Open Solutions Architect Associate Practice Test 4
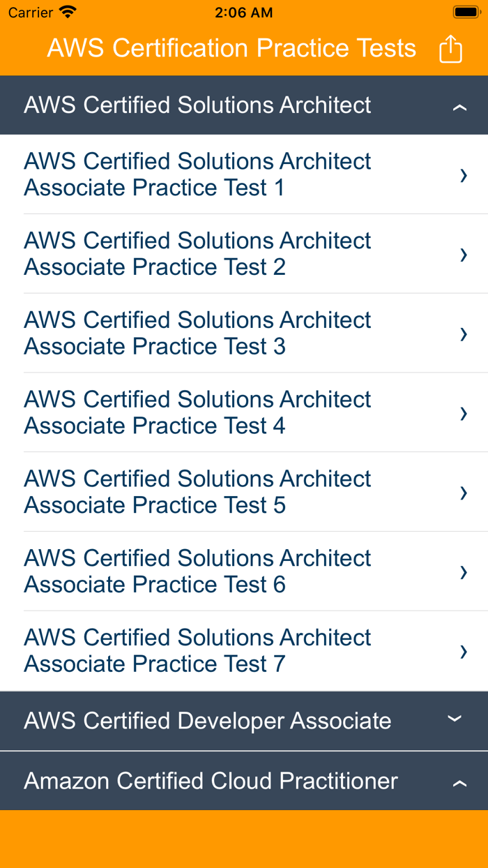The image size is (488, 868). [197, 414]
